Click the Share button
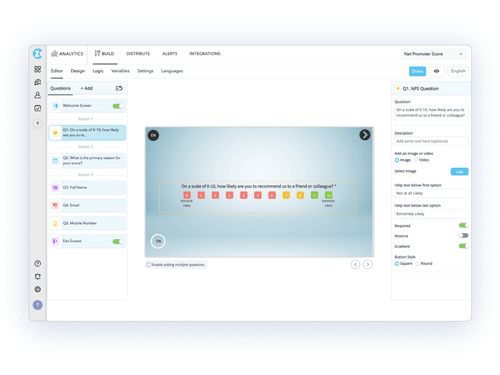The height and width of the screenshot is (375, 500). [417, 71]
